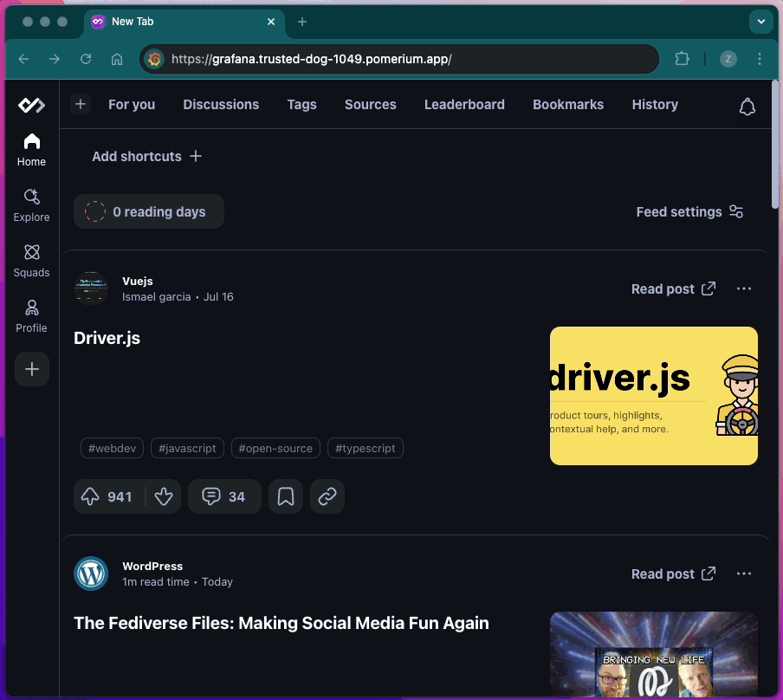Create new content with the sidebar plus icon
Viewport: 783px width, 700px height.
(31, 369)
